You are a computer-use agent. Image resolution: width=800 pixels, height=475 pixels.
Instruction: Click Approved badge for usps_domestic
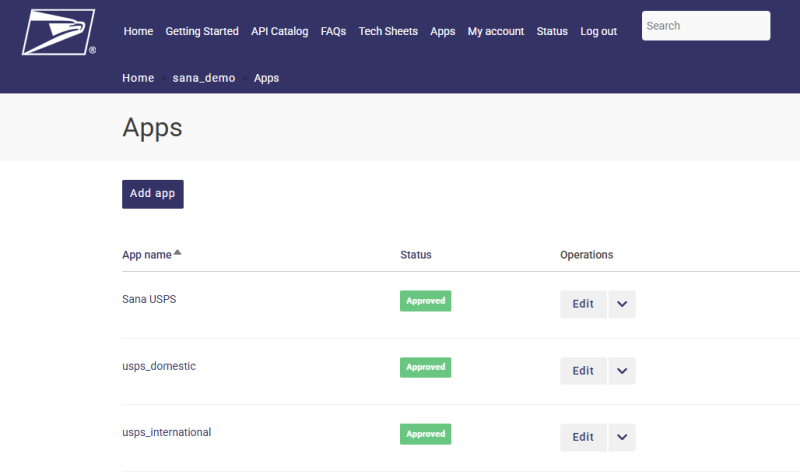tap(426, 367)
